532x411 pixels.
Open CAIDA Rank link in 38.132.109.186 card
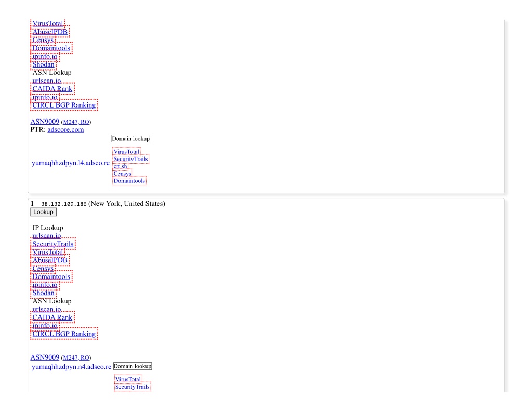52,317
